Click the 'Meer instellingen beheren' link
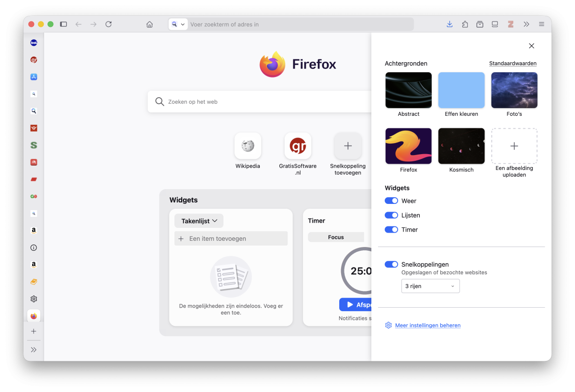Screen dimensions: 575x392 (x=427, y=325)
